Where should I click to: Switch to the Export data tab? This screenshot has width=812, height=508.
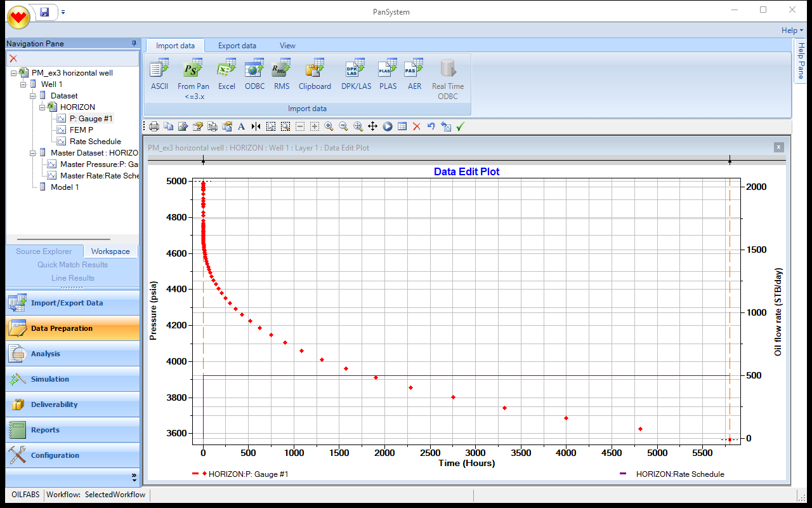[237, 46]
